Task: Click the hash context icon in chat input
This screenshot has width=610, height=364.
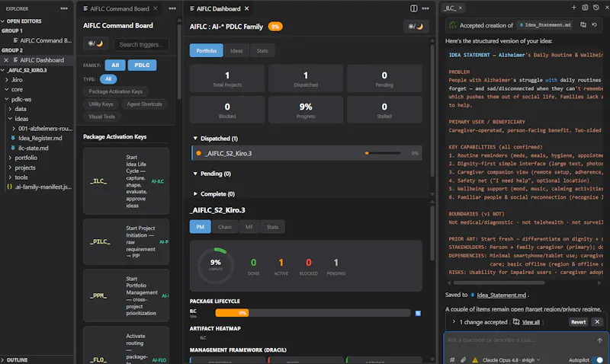Action: click(x=452, y=359)
